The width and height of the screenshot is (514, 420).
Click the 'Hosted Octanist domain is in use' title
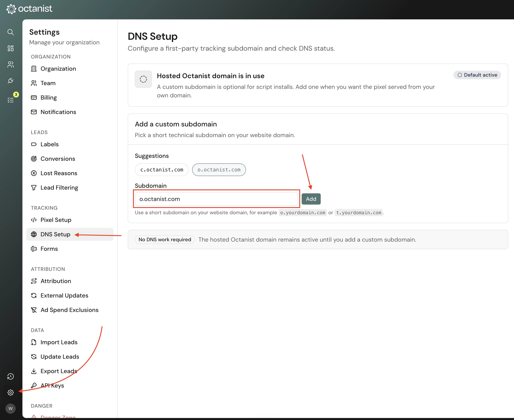(210, 76)
